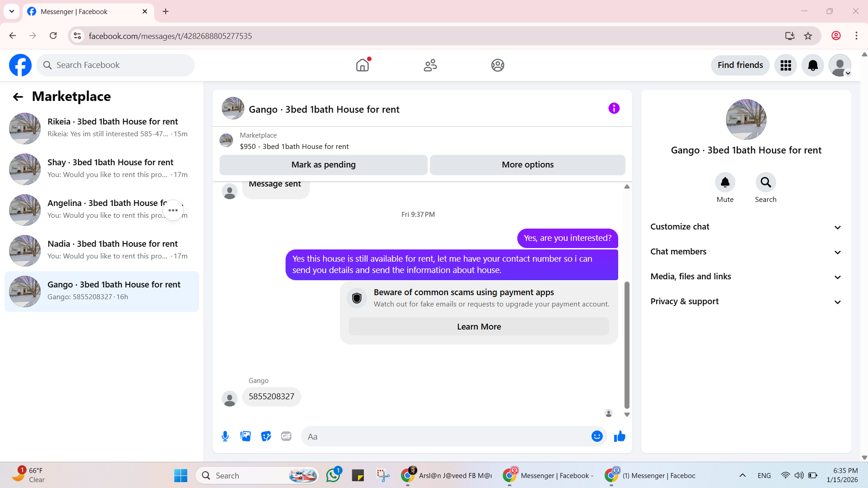Open Notifications bell icon

813,65
